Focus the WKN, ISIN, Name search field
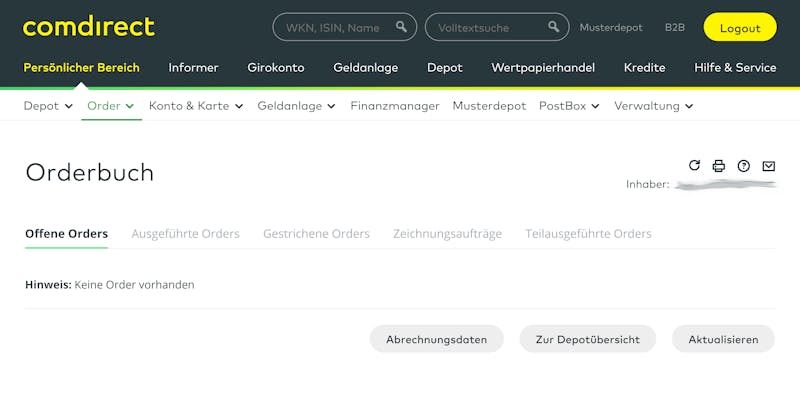800x393 pixels. [345, 27]
